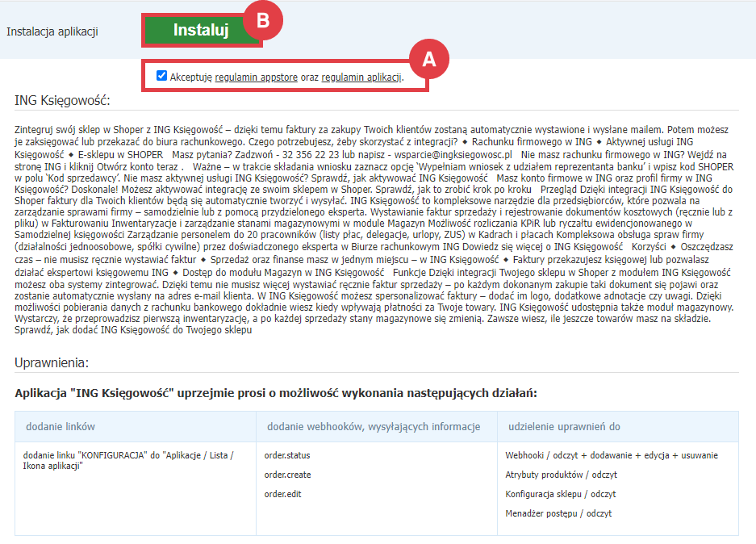Open the regulamin aplikacji link
Image resolution: width=756 pixels, height=544 pixels.
[x=361, y=77]
